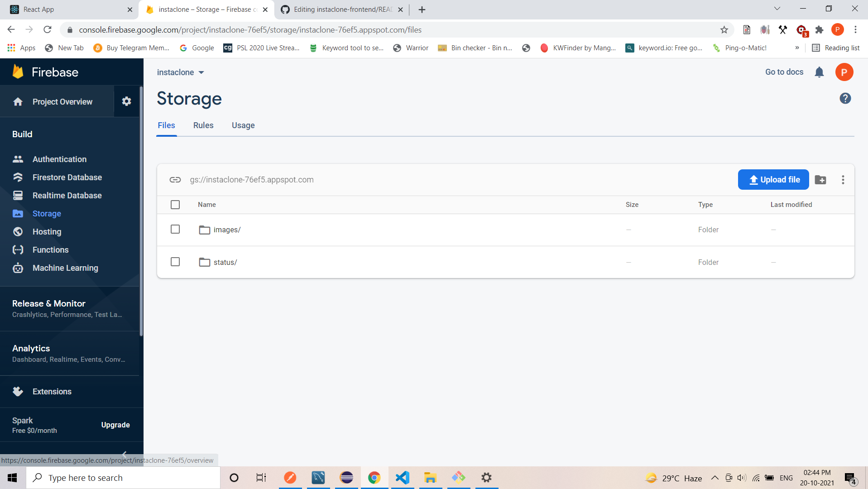Show hidden system tray icons
The width and height of the screenshot is (868, 489).
pos(715,478)
